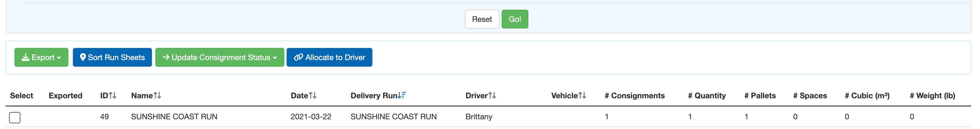The height and width of the screenshot is (129, 980).
Task: Click the arrow icon on Update Consignment Status
Action: (x=166, y=57)
